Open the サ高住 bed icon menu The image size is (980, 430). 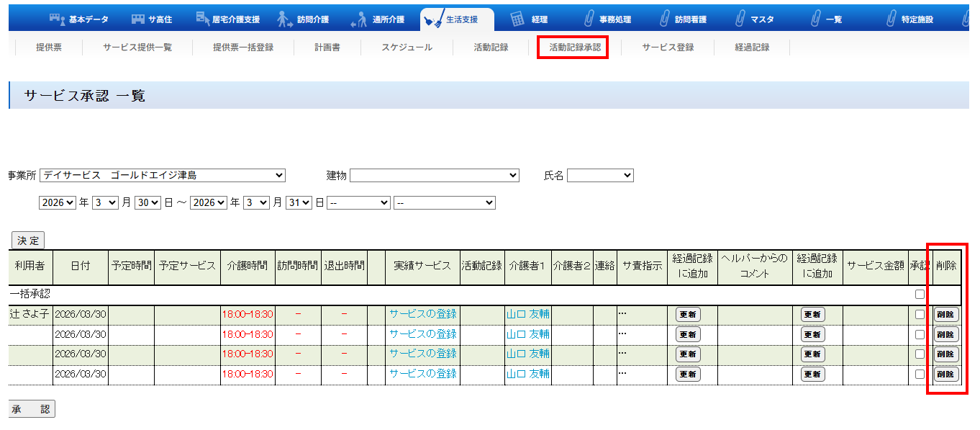(140, 19)
